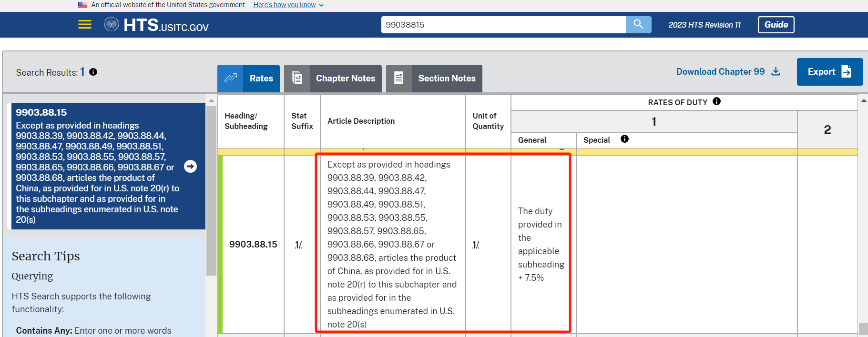Screen dimensions: 868x337
Task: Click info icon beside Search Results count
Action: click(x=93, y=72)
